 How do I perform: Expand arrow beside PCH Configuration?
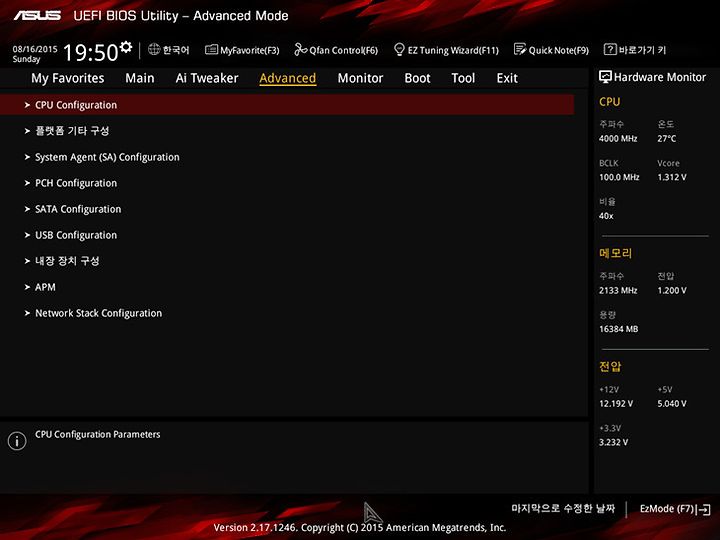(27, 183)
